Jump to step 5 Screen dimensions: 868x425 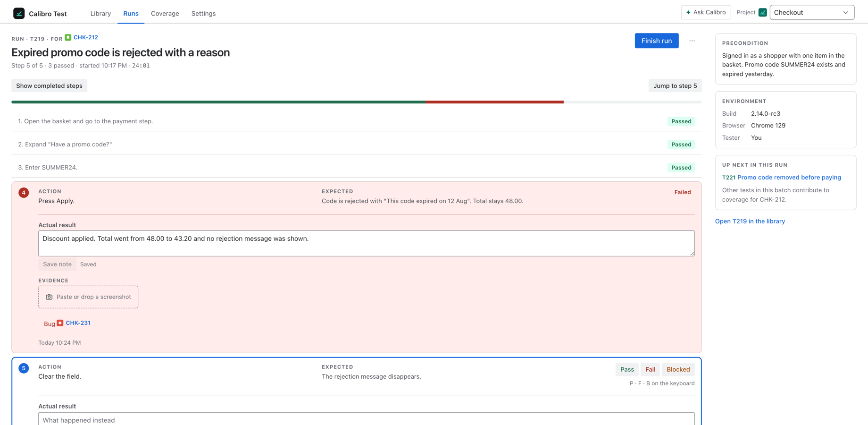coord(675,85)
